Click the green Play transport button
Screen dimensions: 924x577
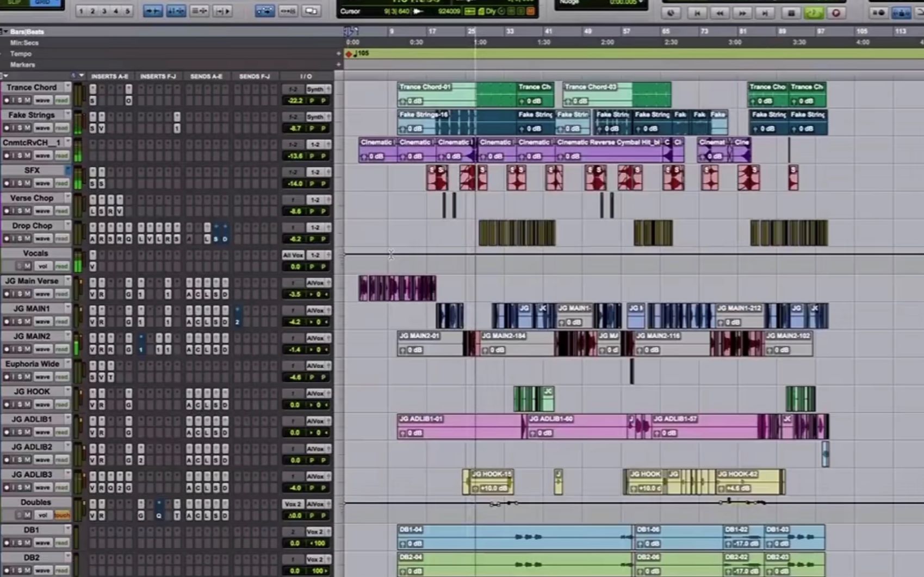[814, 13]
